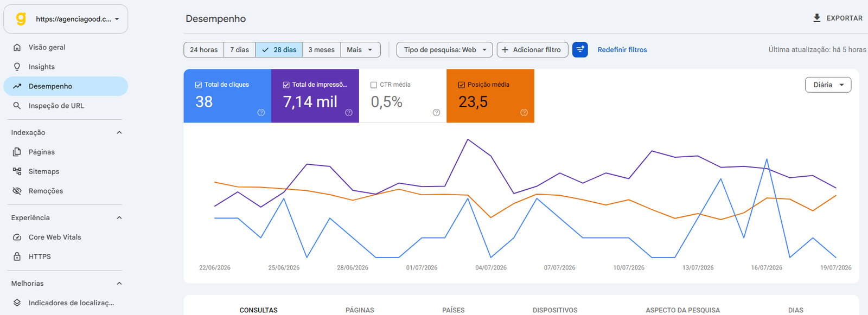Click the yellow g site logo

21,19
